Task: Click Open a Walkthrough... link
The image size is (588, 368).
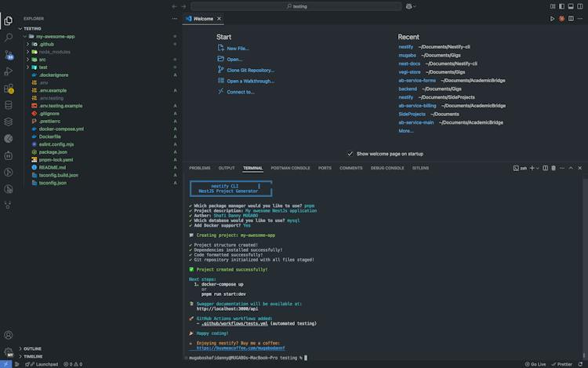Action: pyautogui.click(x=251, y=81)
